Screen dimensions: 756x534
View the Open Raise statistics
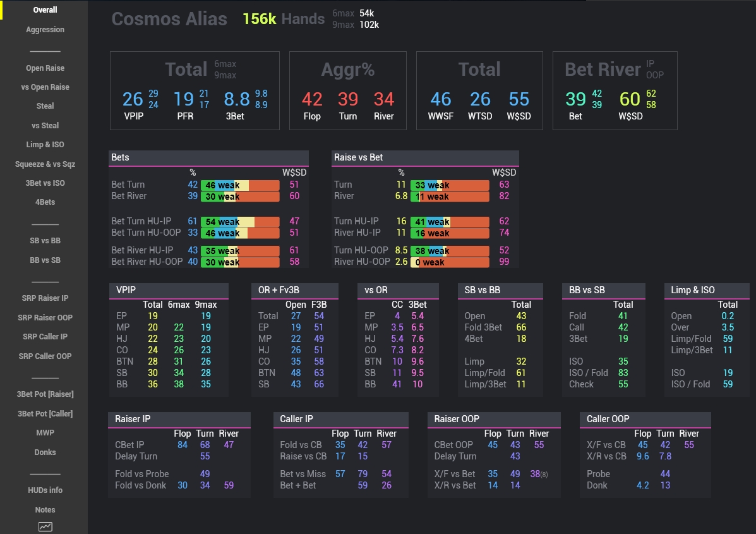click(44, 68)
